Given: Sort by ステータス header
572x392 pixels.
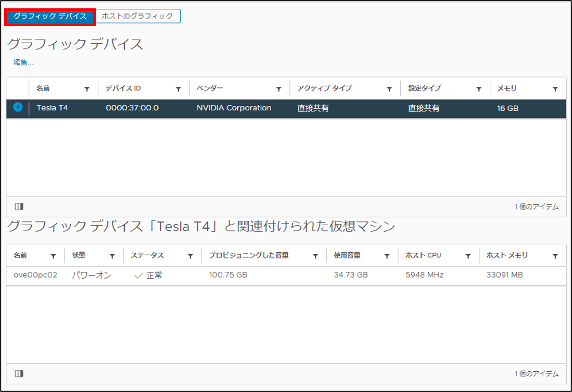Looking at the screenshot, I should [x=147, y=255].
